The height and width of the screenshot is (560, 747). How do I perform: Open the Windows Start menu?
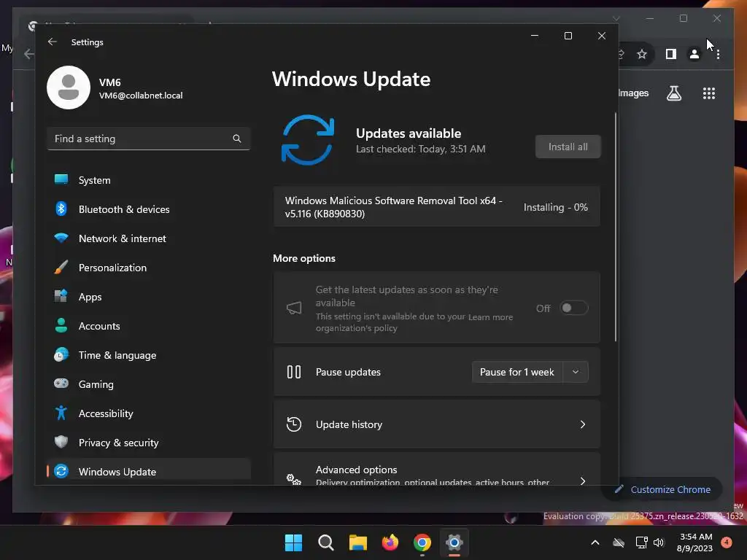coord(293,542)
